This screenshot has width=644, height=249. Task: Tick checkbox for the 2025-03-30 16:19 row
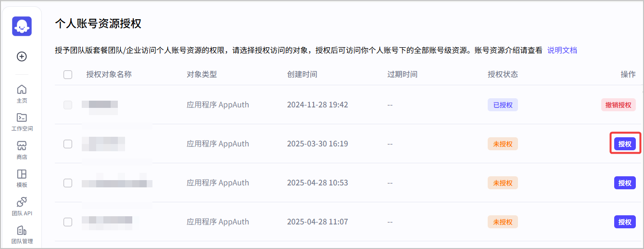68,144
